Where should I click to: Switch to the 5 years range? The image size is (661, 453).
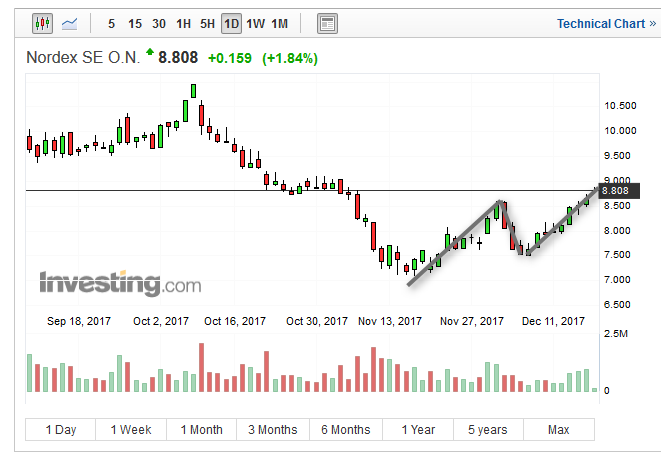pos(488,429)
